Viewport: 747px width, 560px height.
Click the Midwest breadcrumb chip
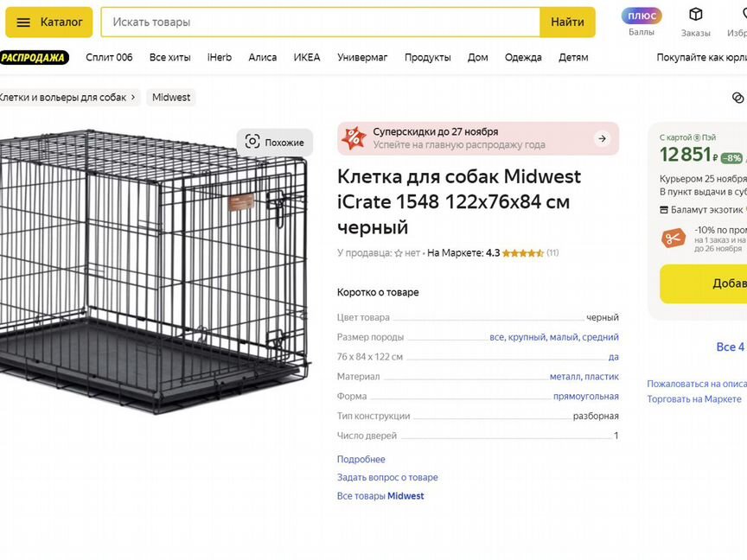[171, 98]
